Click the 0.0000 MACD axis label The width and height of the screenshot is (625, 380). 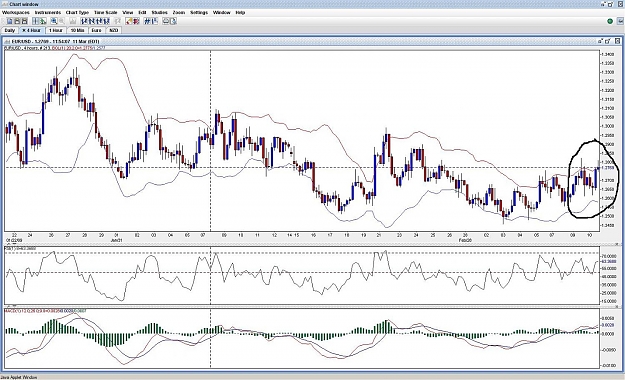pyautogui.click(x=608, y=334)
